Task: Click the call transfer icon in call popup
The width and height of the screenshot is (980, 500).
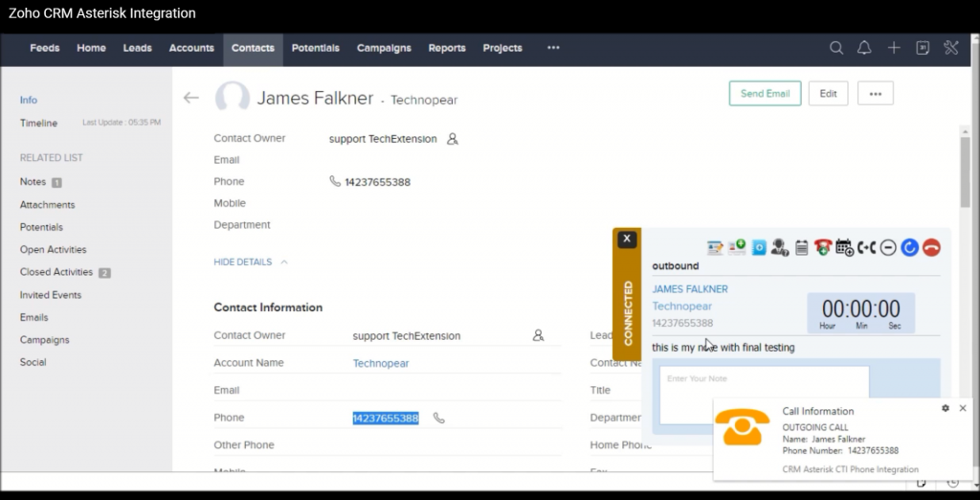Action: tap(866, 248)
